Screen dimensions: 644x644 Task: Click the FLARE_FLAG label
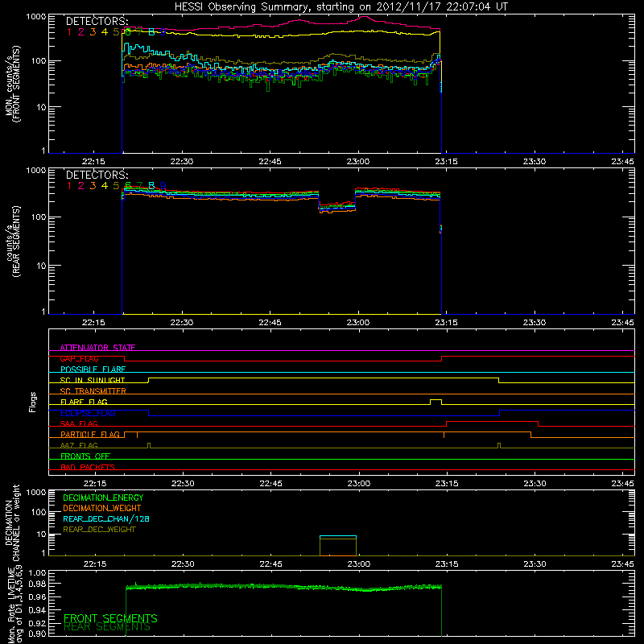pyautogui.click(x=84, y=402)
